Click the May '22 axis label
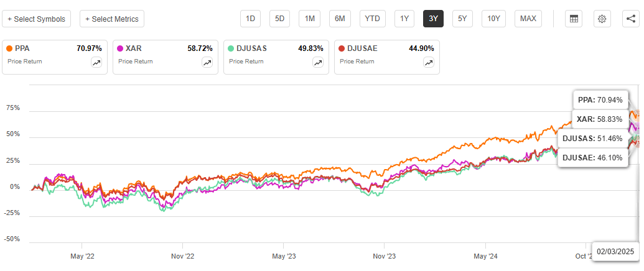 tap(83, 256)
